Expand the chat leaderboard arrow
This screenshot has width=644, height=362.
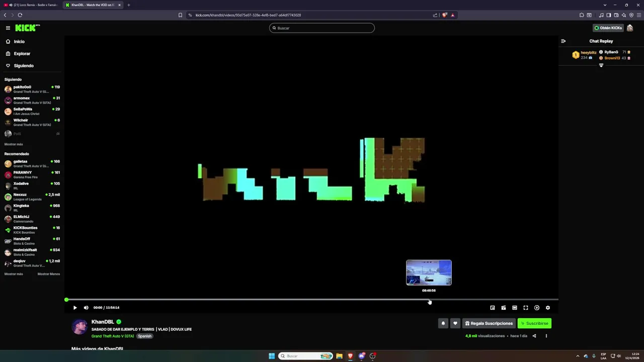tap(601, 65)
